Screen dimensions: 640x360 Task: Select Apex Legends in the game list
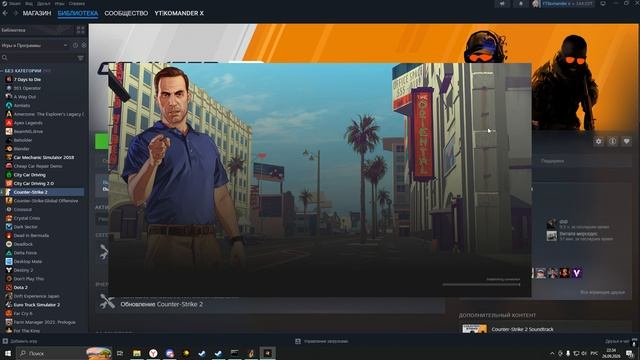28,122
